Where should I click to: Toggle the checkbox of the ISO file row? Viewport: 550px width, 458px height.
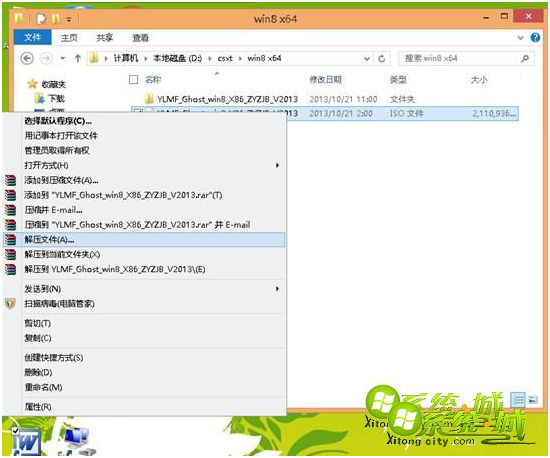(x=138, y=113)
